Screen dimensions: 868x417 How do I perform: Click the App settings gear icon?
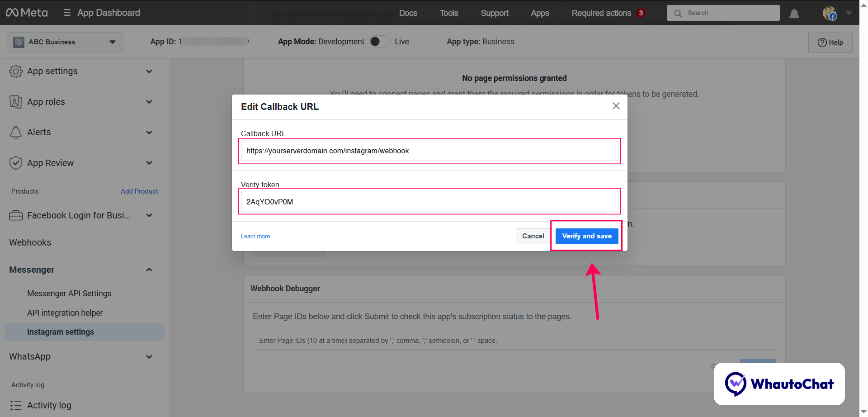click(x=16, y=71)
